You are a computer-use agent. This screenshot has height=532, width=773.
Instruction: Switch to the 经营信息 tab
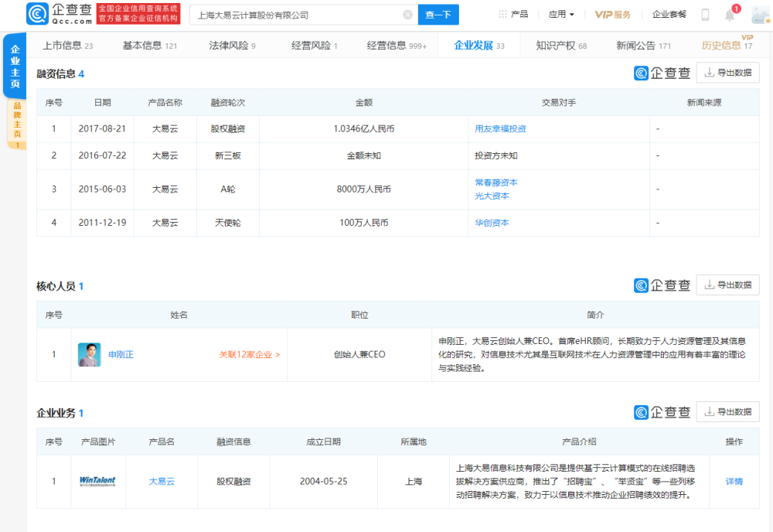click(x=397, y=46)
